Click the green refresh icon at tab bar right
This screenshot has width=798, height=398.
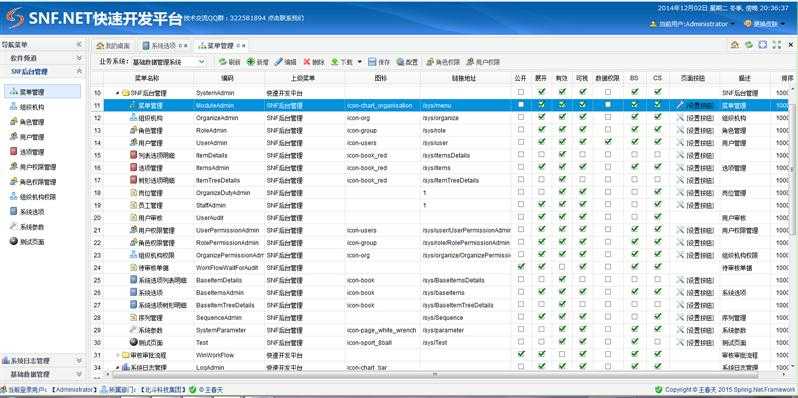[749, 45]
